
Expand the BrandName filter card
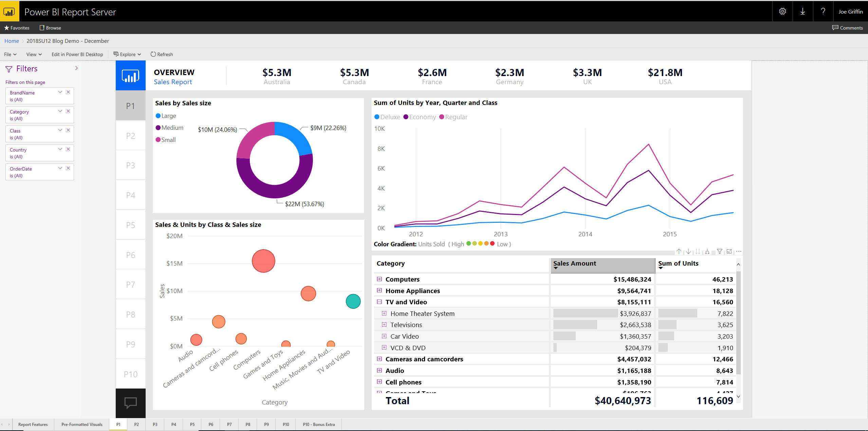pyautogui.click(x=60, y=92)
